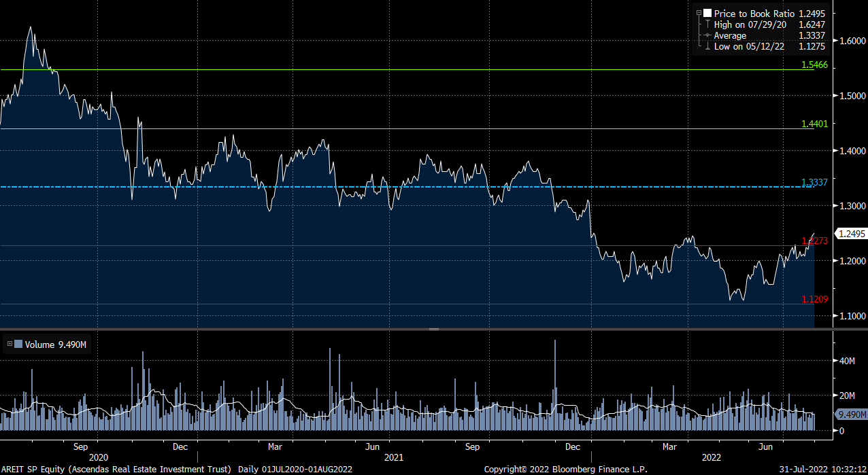This screenshot has width=868, height=475.
Task: Click the 9.490M volume axis value tag
Action: pyautogui.click(x=851, y=415)
